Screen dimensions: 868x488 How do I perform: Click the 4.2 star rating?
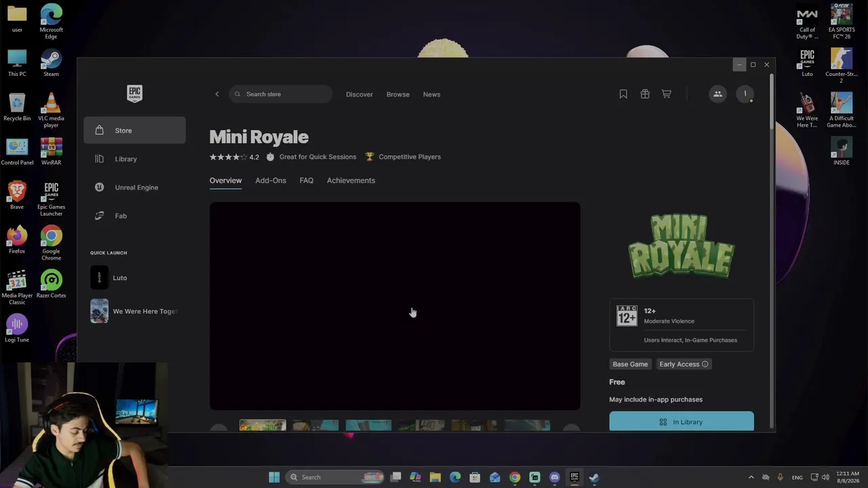[x=234, y=157]
